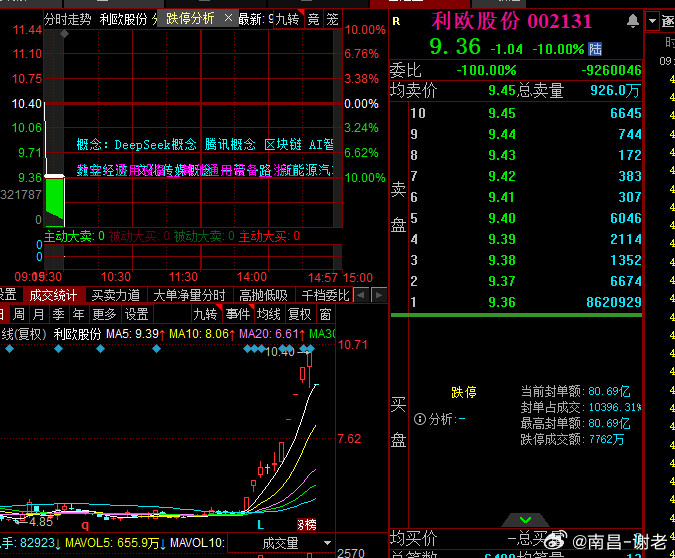Image resolution: width=675 pixels, height=558 pixels.
Task: Click the 概念 DeepSeek概念 label
Action: [136, 144]
